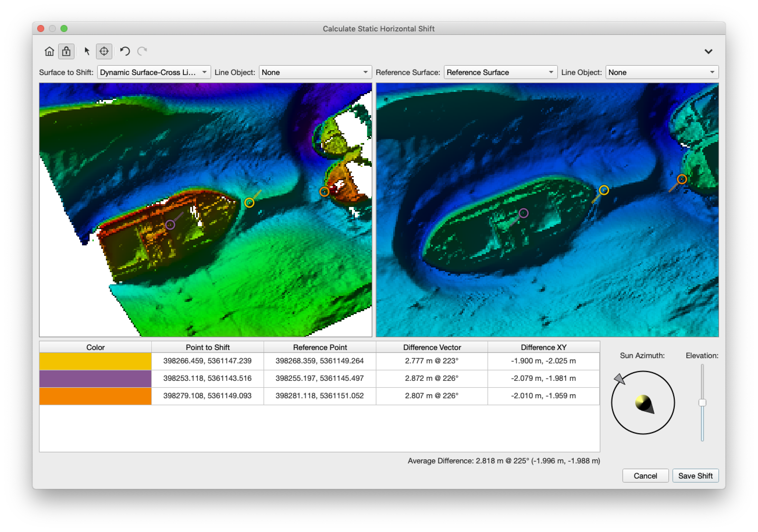The image size is (758, 532).
Task: Select the yellow color swatch row
Action: click(95, 361)
